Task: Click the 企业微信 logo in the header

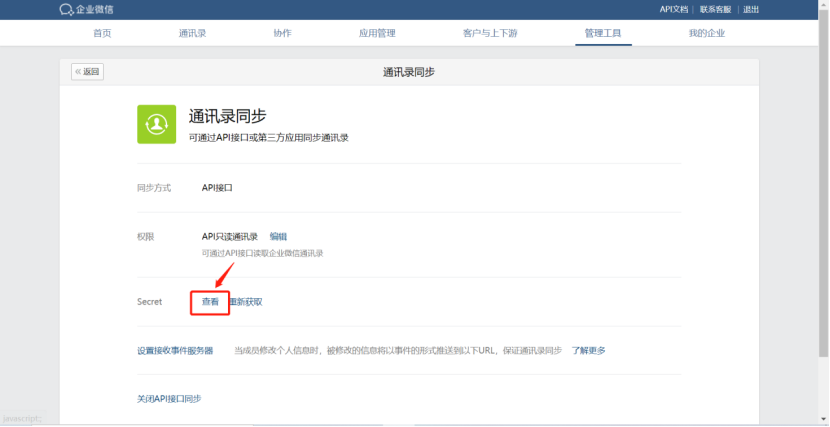Action: 86,10
